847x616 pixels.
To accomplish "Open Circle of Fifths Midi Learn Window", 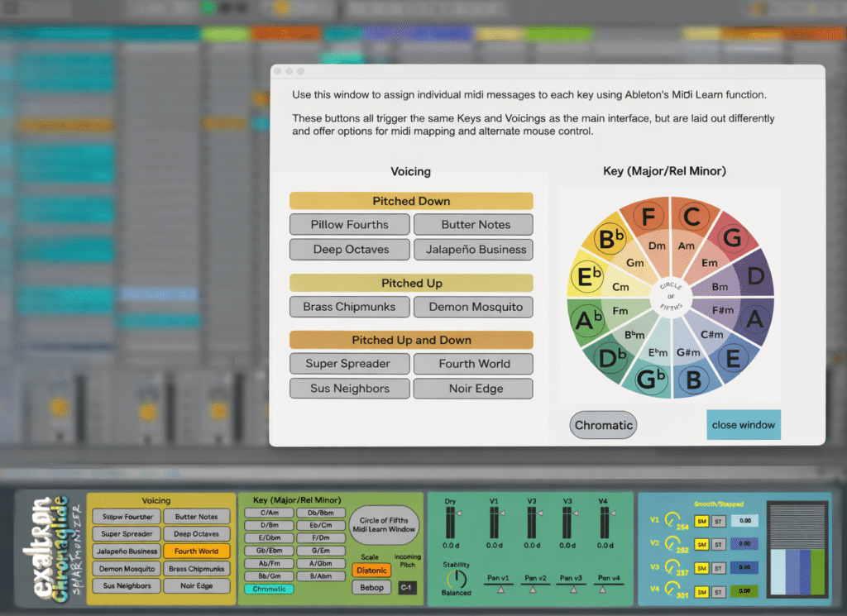I will point(384,525).
